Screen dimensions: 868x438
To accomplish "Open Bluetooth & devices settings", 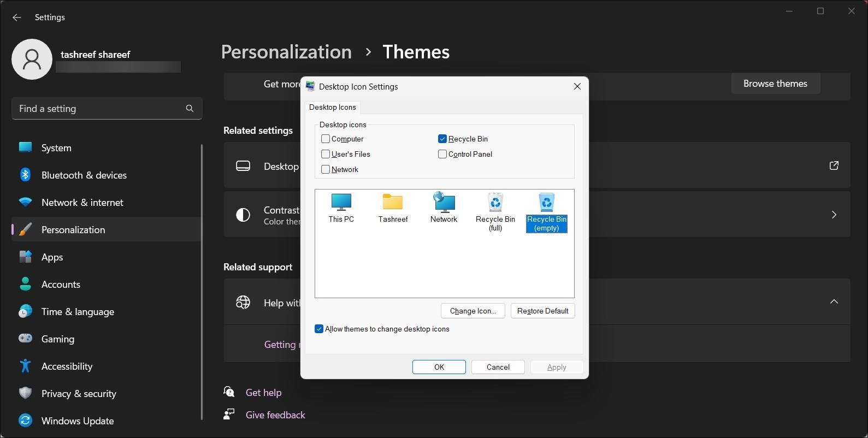I will coord(84,175).
